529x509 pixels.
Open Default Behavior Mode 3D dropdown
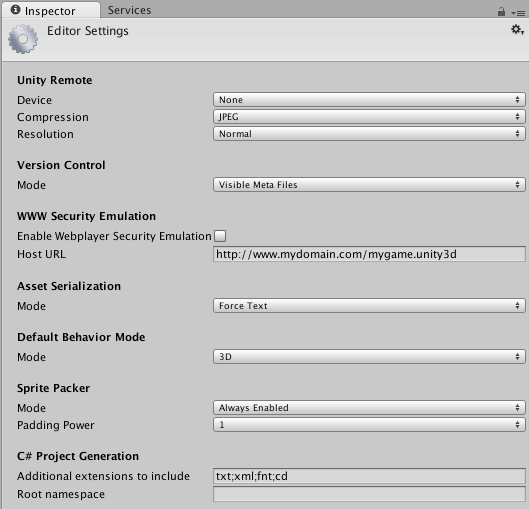tap(369, 357)
